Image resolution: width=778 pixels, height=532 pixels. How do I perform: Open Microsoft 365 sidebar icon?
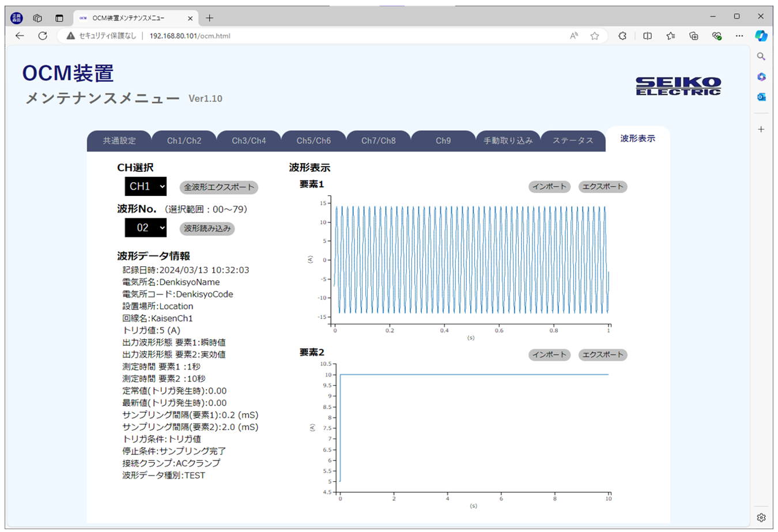coord(761,77)
